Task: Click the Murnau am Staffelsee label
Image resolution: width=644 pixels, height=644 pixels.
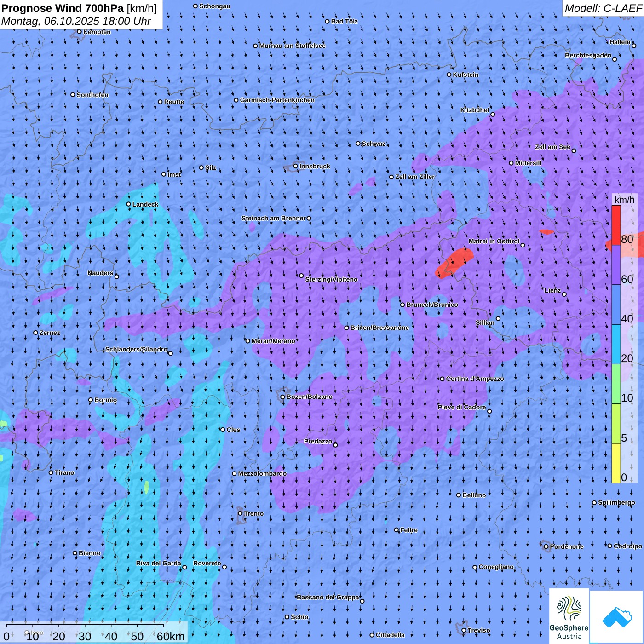Action: click(x=292, y=46)
